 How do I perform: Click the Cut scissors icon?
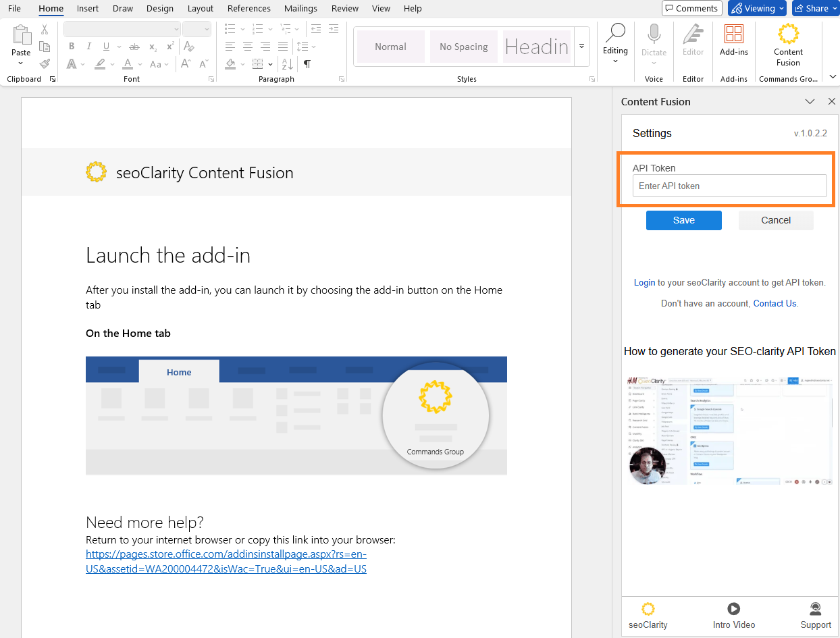click(45, 29)
